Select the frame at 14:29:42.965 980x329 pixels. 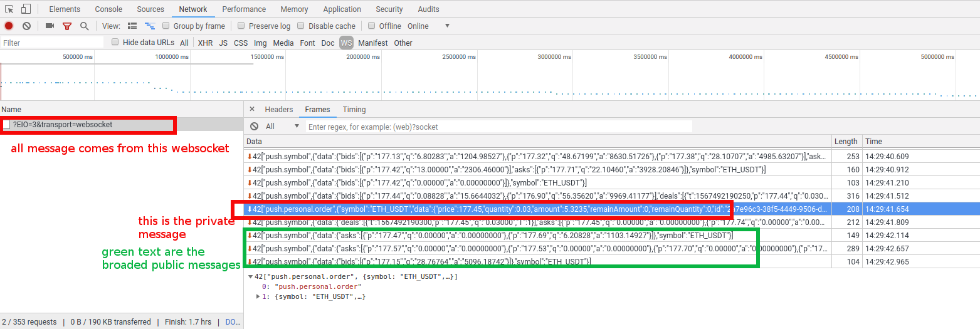click(611, 261)
